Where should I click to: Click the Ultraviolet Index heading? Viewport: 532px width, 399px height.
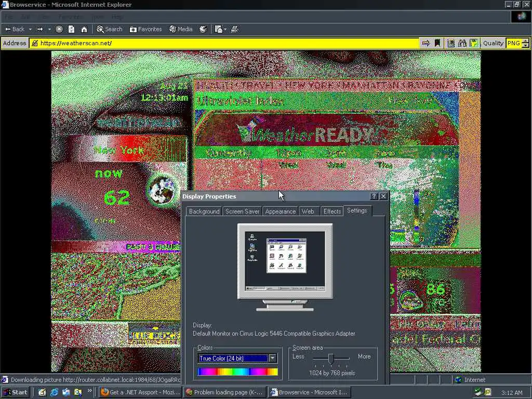pyautogui.click(x=240, y=101)
